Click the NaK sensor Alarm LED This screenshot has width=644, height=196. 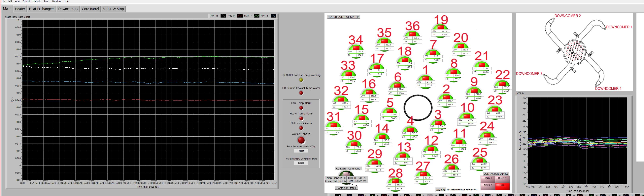[x=301, y=128]
